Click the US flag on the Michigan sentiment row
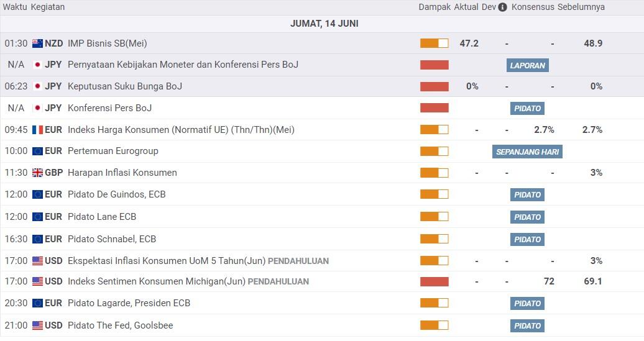 pos(37,281)
